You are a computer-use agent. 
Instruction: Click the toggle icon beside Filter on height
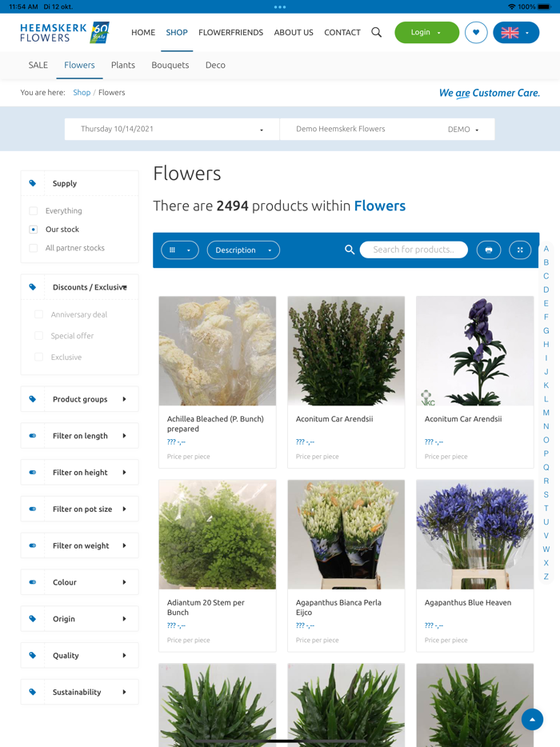click(33, 472)
